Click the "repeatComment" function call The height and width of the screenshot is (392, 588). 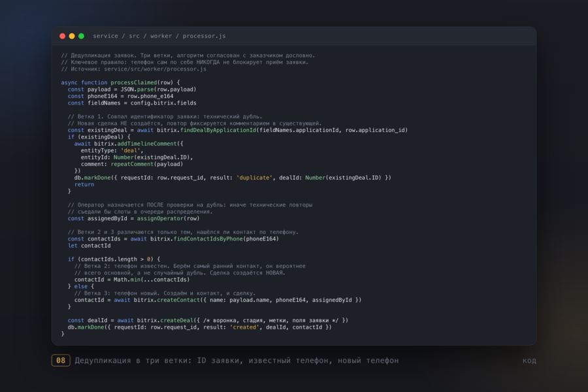coord(132,164)
